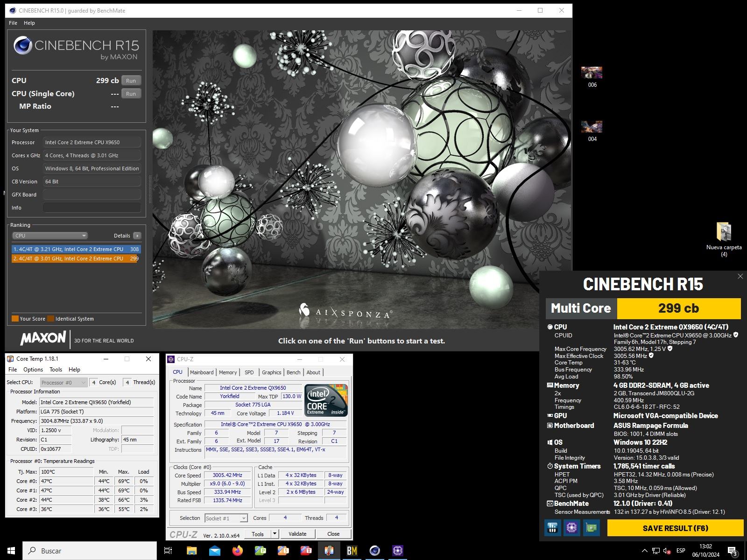The height and width of the screenshot is (560, 747).
Task: Expand the Tools dropdown arrow in CPU-Z
Action: [275, 534]
